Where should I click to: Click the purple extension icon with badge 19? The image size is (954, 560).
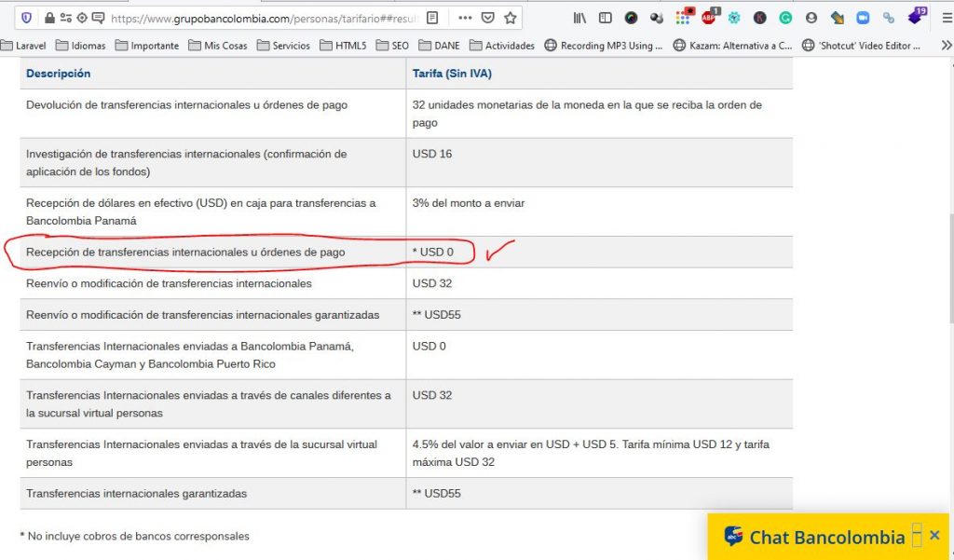click(917, 16)
